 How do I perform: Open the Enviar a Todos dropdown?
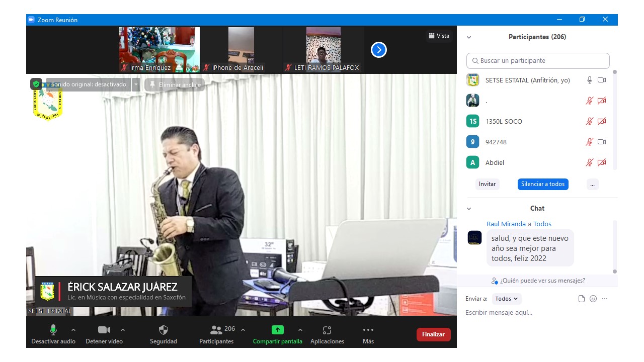pos(507,299)
